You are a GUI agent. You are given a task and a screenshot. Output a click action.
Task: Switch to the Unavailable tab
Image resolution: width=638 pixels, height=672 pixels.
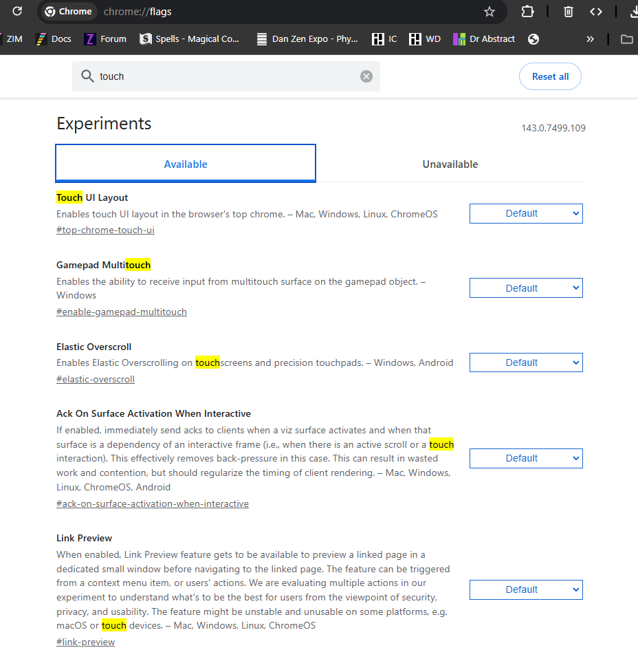450,164
